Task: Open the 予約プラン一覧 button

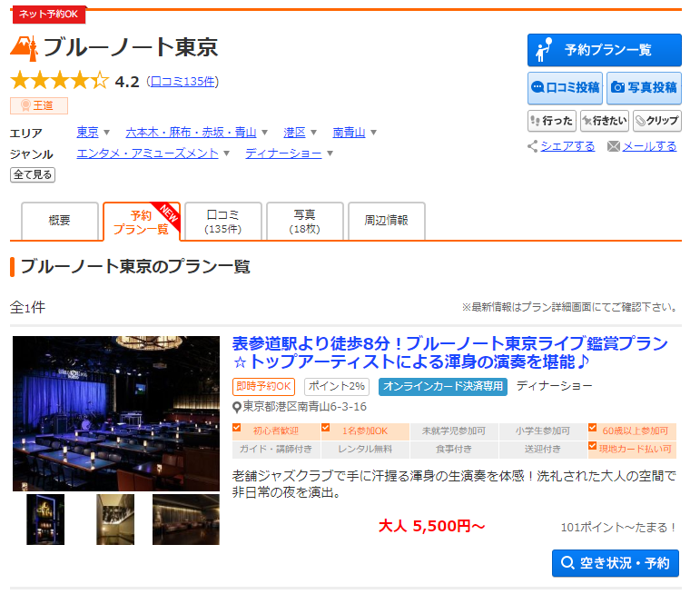Action: point(604,50)
